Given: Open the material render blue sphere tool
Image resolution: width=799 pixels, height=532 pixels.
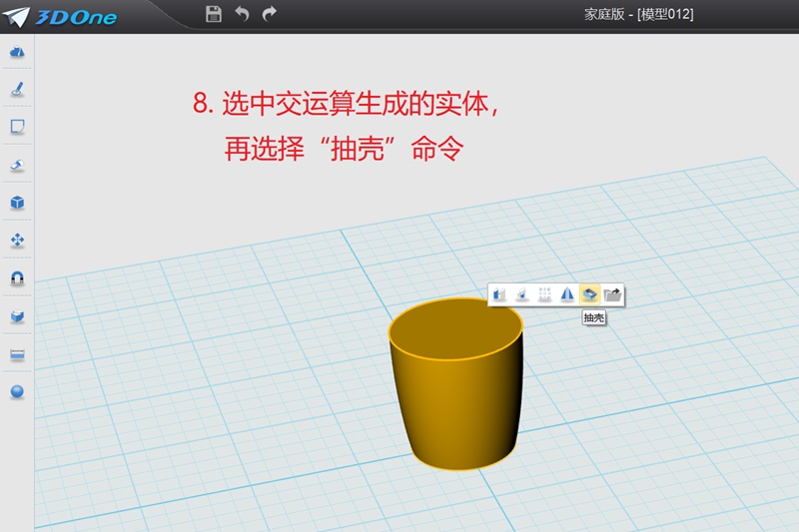Looking at the screenshot, I should [x=17, y=391].
